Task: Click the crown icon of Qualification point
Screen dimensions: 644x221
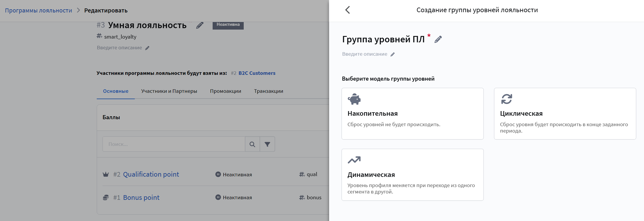Action: click(x=106, y=174)
